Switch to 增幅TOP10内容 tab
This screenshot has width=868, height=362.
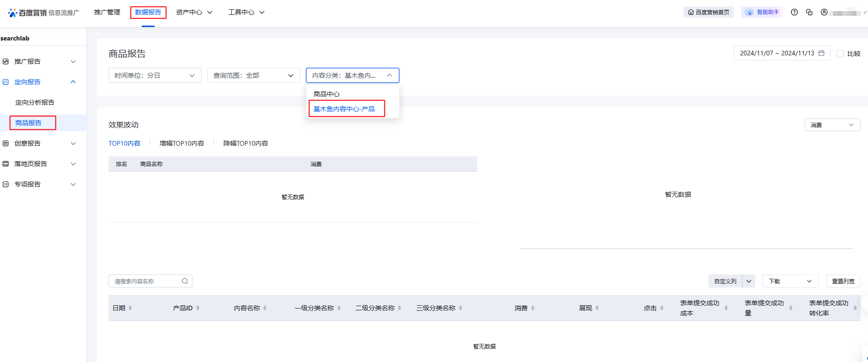(x=182, y=143)
